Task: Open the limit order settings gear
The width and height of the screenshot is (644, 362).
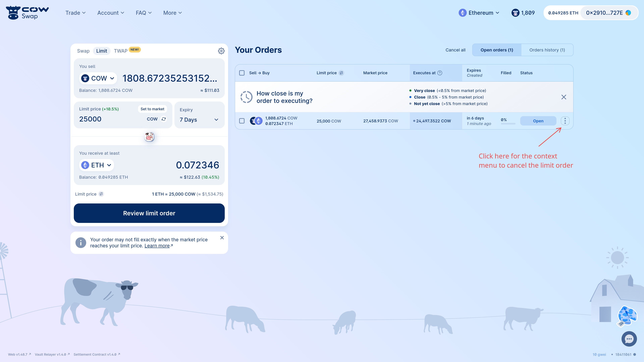Action: 221,51
